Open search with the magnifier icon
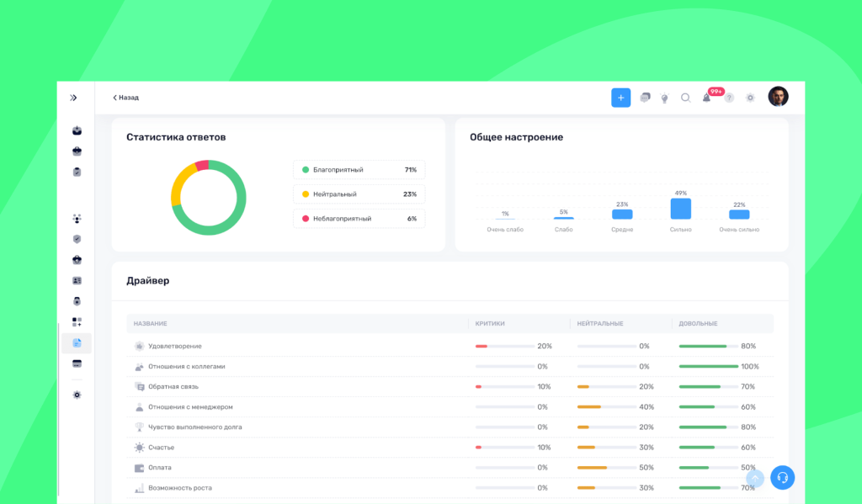The width and height of the screenshot is (862, 504). point(685,98)
